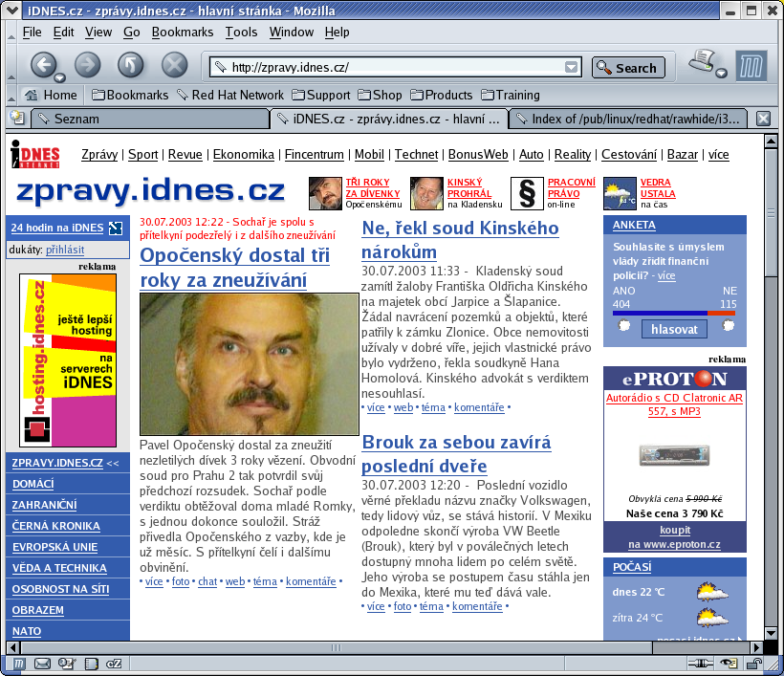Open the window menu in title bar corner
The height and width of the screenshot is (676, 784).
12,10
